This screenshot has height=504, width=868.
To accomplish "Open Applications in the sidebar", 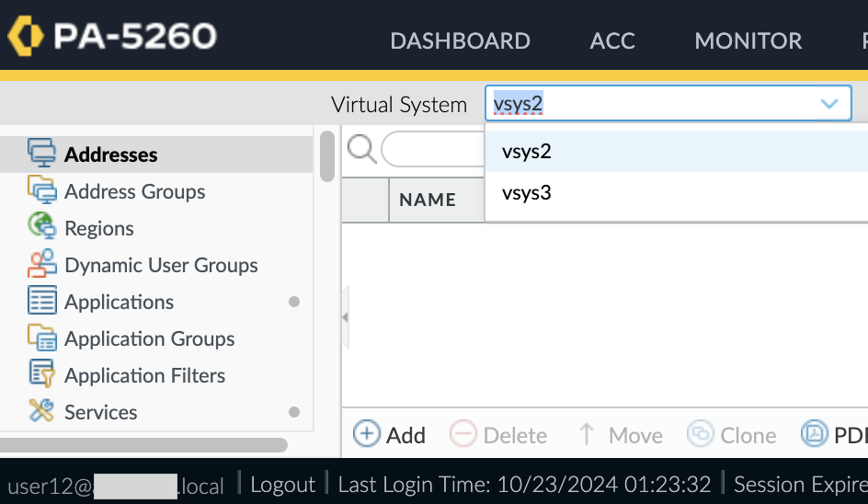I will tap(119, 302).
